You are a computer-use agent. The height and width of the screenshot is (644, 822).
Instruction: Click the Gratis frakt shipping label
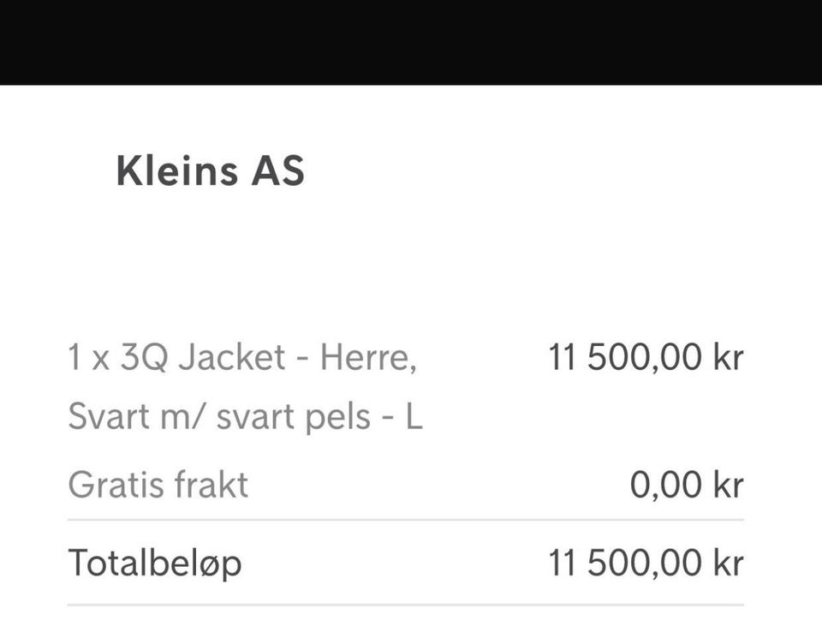click(x=158, y=485)
